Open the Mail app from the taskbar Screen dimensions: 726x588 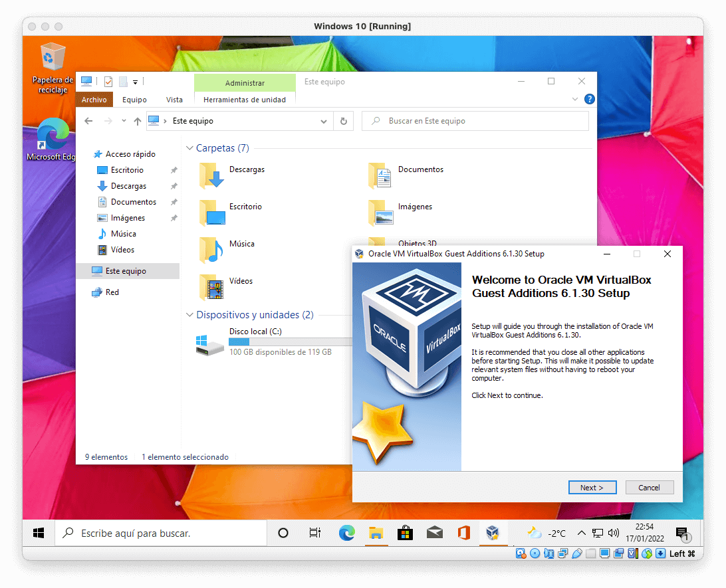pyautogui.click(x=435, y=533)
